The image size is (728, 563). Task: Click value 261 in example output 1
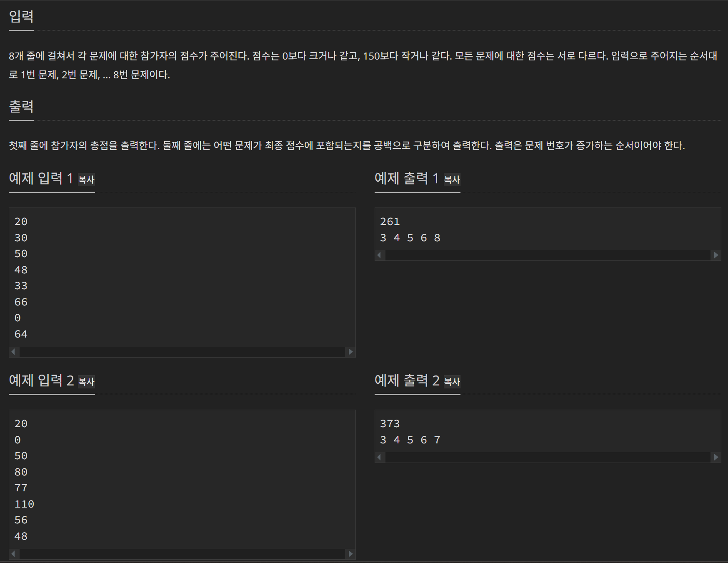[x=390, y=222]
